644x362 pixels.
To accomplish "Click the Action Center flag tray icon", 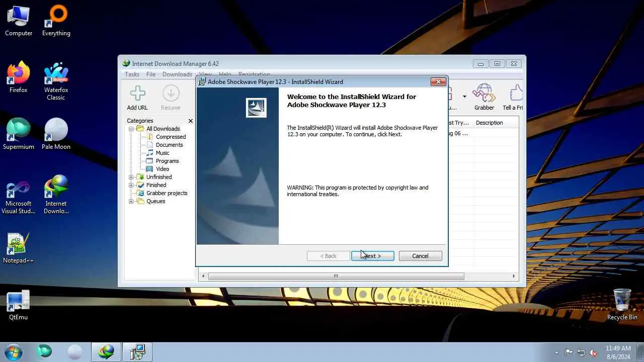I will (x=569, y=352).
